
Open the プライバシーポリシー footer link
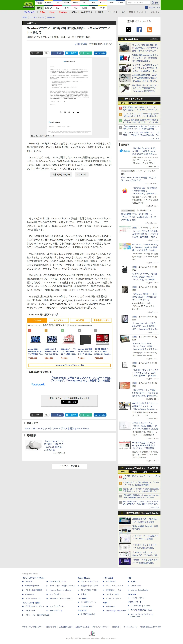pyautogui.click(x=101, y=627)
